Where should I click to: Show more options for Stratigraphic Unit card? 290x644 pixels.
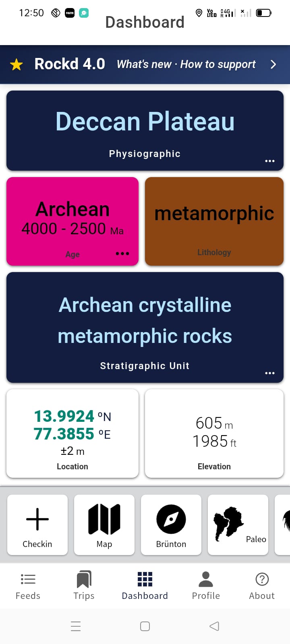(269, 373)
